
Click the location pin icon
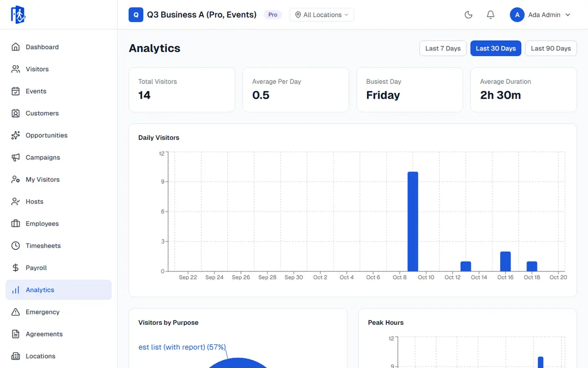coord(298,15)
